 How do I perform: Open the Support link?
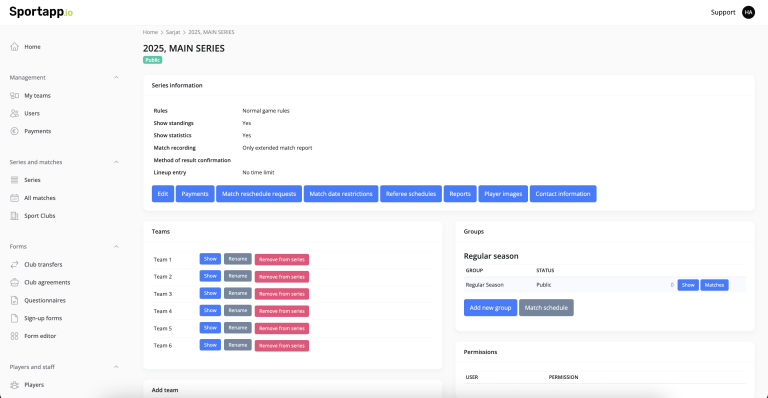[x=723, y=12]
